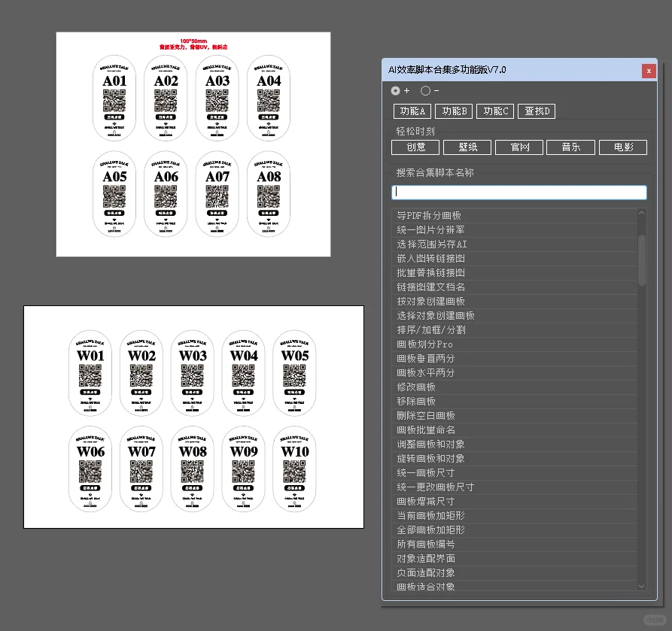672x631 pixels.
Task: Open the 查找D tab
Action: (537, 111)
